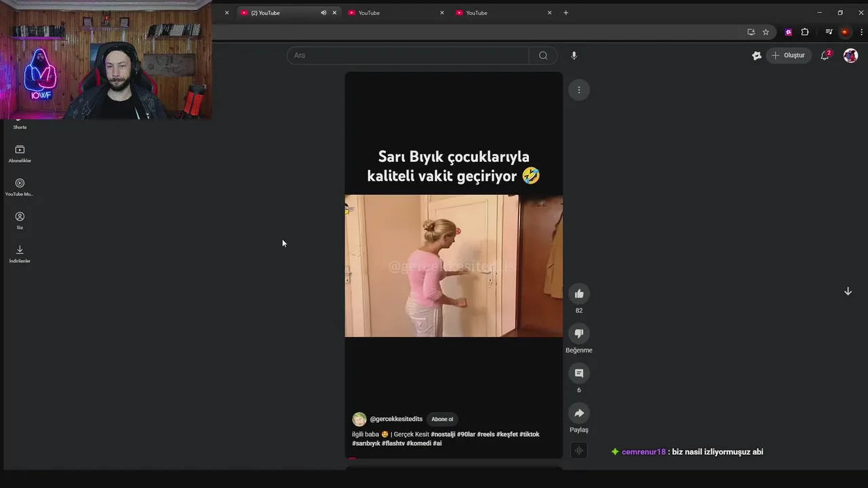Click the #reels hashtag
The height and width of the screenshot is (488, 868).
486,434
